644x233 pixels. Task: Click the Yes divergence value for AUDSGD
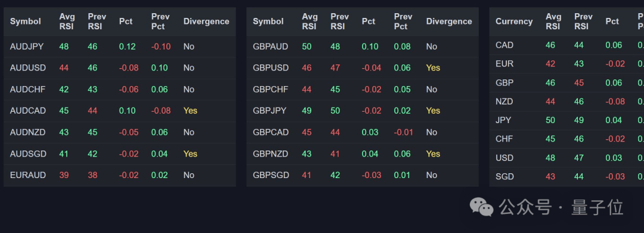tap(190, 154)
